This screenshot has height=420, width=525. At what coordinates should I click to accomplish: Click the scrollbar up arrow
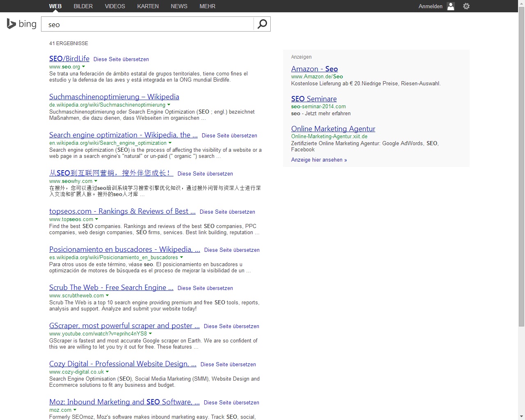(x=521, y=3)
